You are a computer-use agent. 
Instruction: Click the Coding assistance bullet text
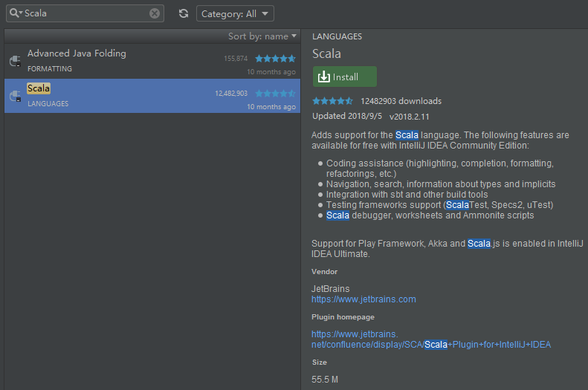point(440,169)
